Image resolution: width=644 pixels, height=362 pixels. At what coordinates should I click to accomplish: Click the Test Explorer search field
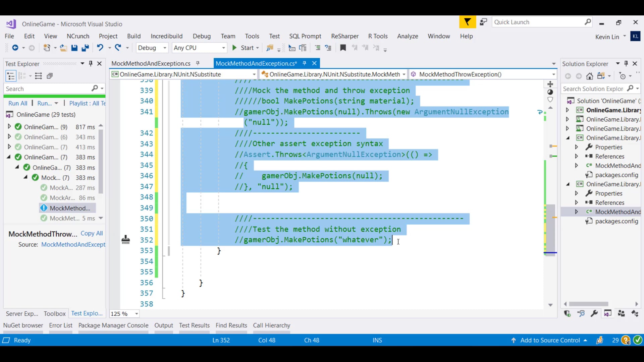click(47, 89)
